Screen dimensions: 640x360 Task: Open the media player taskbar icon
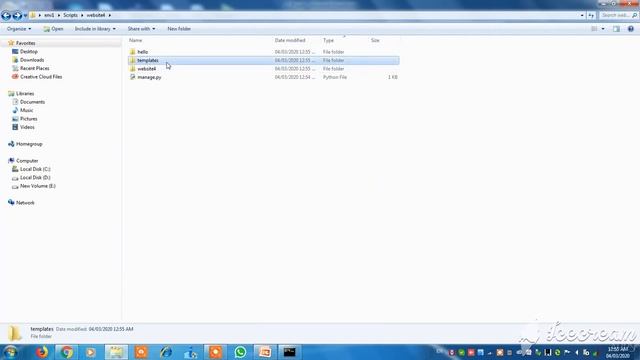(91, 352)
